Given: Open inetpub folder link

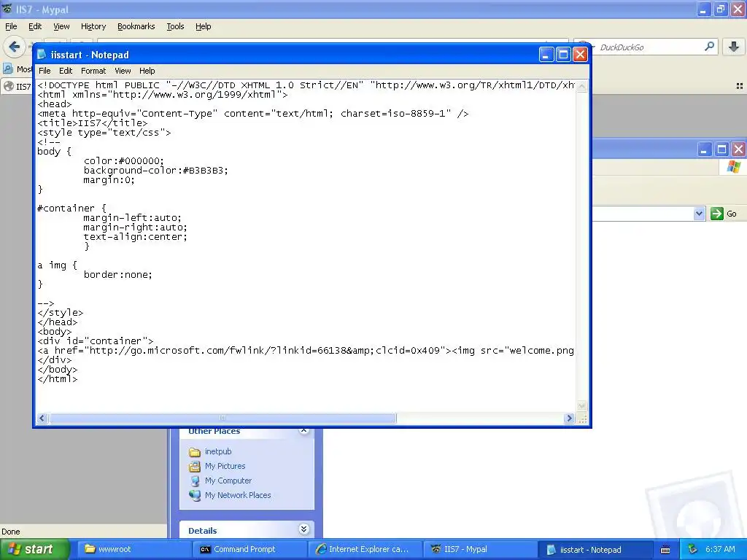Looking at the screenshot, I should (218, 451).
